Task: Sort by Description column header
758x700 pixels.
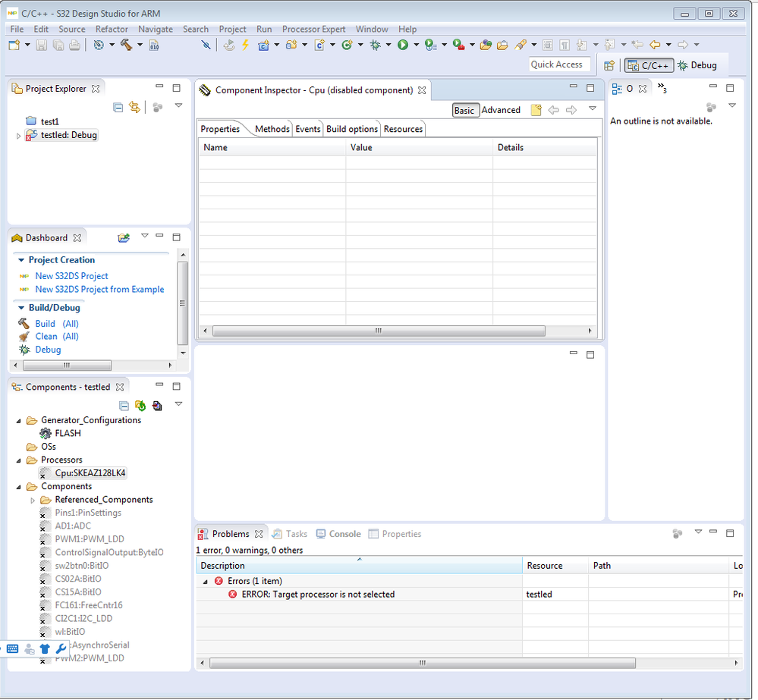Action: click(x=359, y=565)
